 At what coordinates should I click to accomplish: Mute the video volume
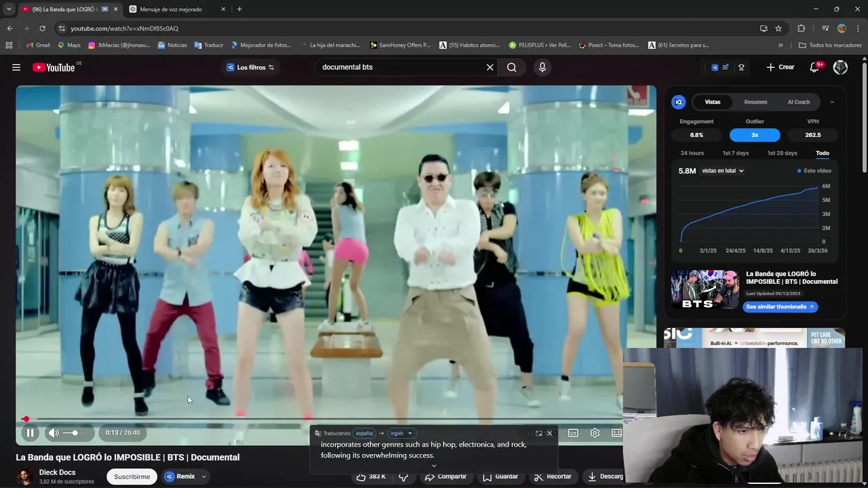point(54,432)
